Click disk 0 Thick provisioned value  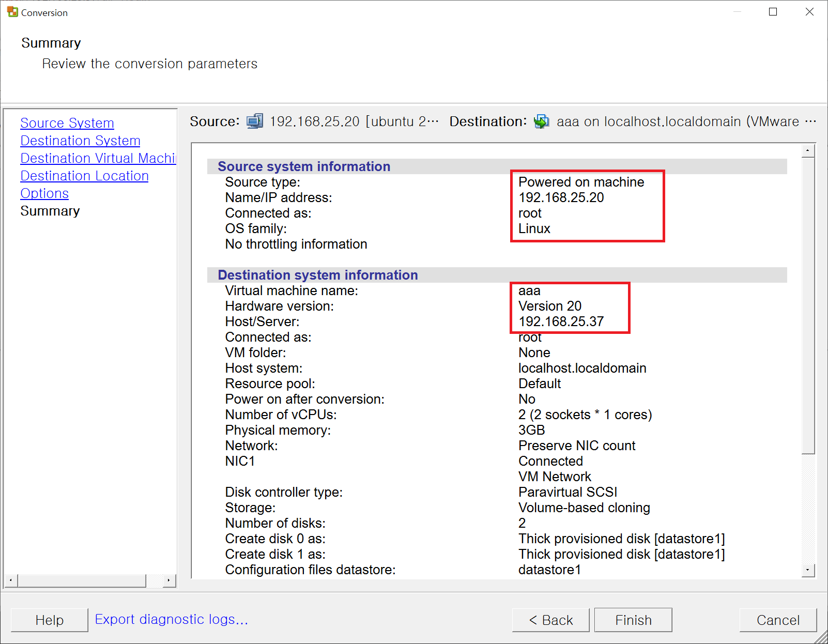pyautogui.click(x=622, y=539)
